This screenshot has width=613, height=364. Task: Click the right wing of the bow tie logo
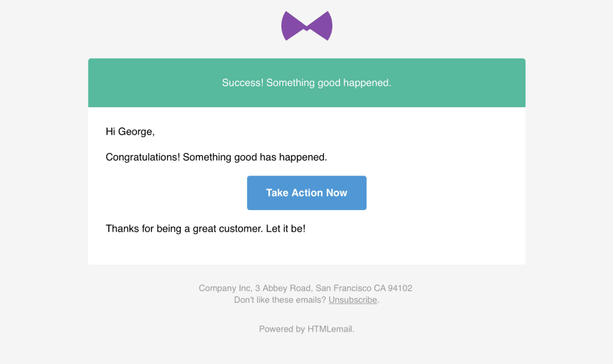[x=321, y=26]
